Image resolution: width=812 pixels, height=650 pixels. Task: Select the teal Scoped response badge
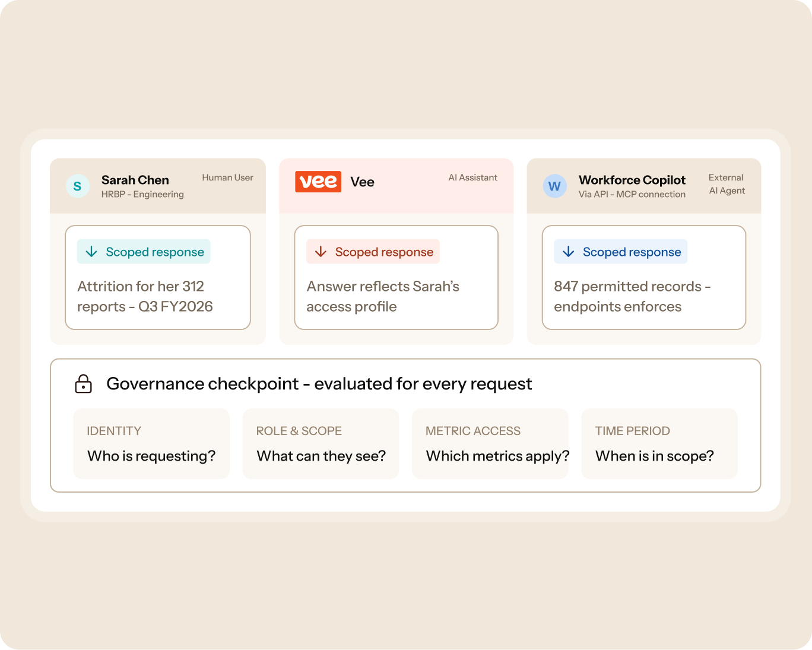point(144,252)
